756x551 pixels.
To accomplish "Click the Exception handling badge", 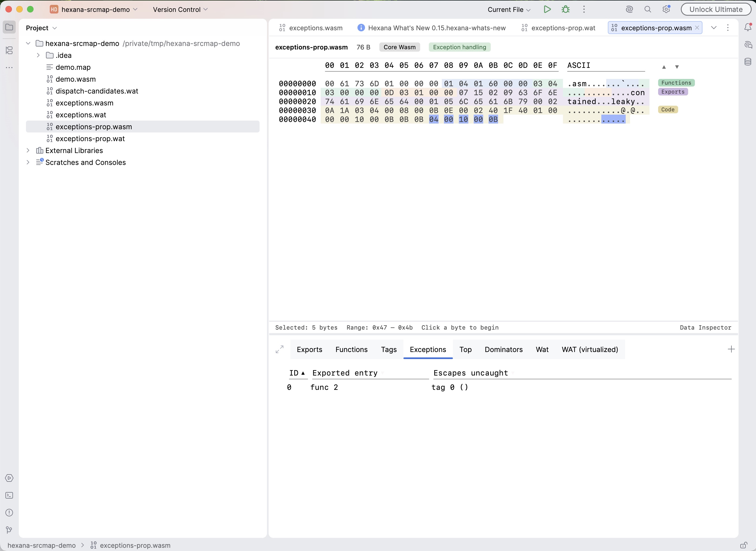I will tap(460, 47).
